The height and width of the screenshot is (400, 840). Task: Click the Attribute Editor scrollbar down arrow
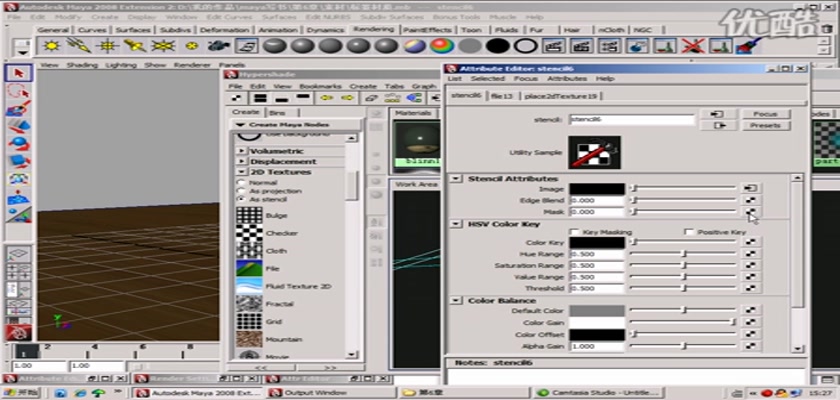797,349
